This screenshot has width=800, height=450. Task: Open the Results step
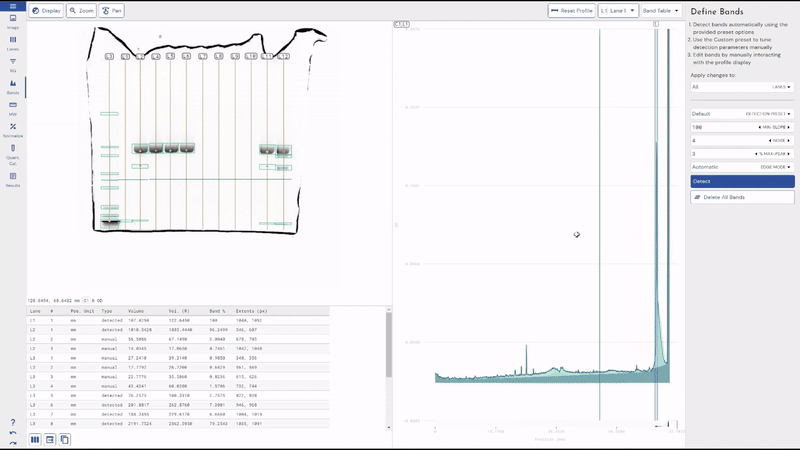[13, 179]
